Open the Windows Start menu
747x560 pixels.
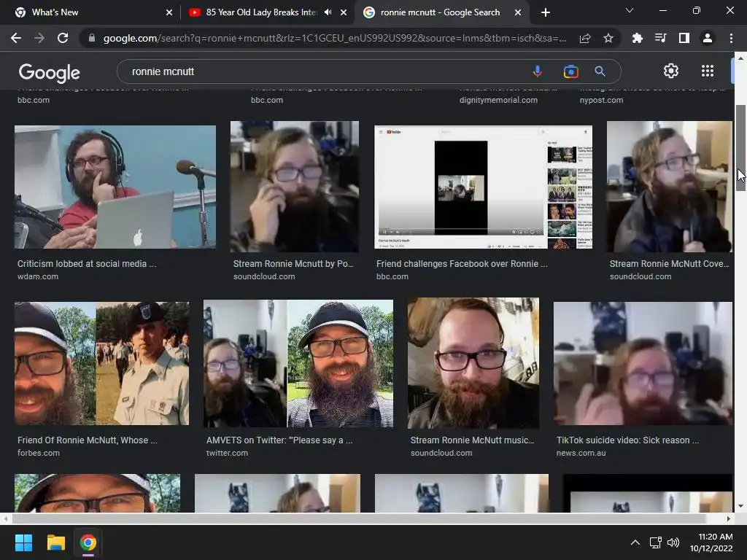click(x=23, y=542)
